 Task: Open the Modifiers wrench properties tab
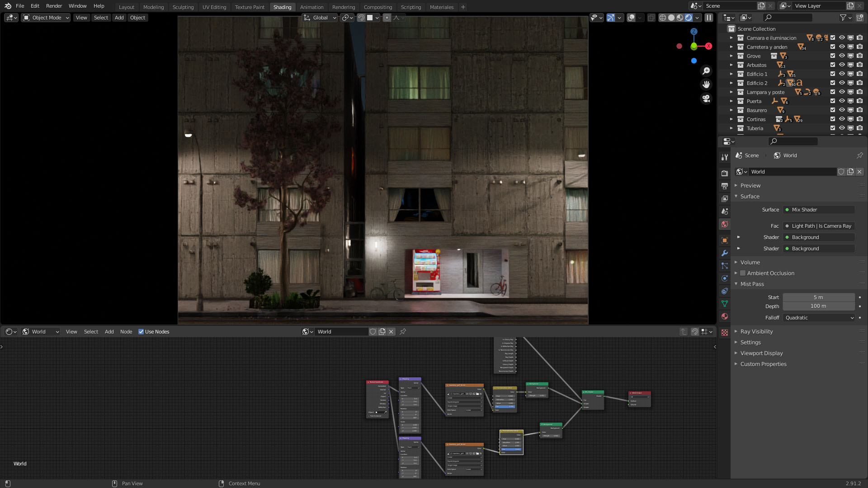(725, 253)
